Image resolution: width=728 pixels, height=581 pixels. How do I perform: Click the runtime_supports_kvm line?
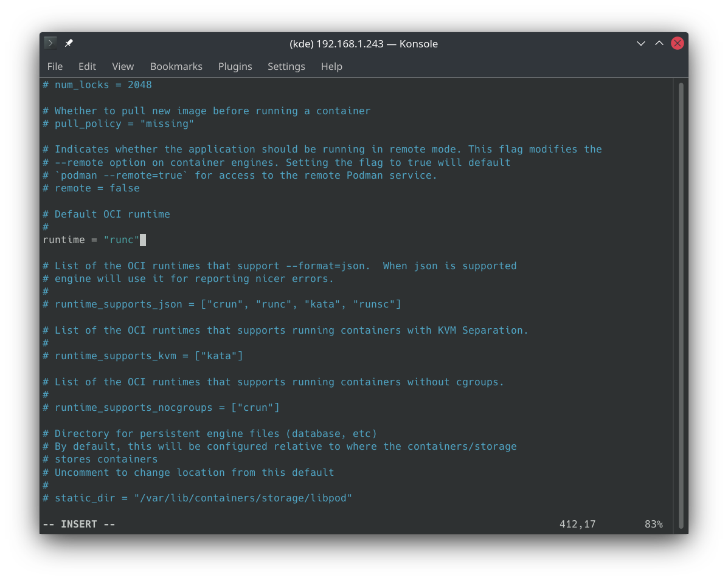143,356
